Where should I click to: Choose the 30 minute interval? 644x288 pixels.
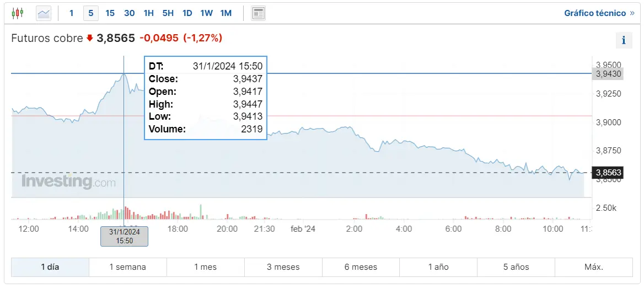coord(129,13)
